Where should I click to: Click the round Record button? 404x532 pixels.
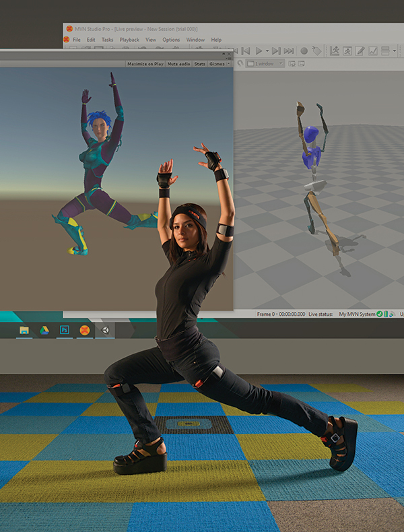tap(304, 51)
